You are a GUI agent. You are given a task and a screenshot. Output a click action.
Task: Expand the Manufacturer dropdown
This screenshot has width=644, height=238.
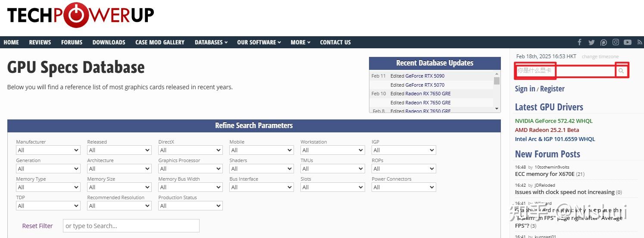(x=48, y=150)
